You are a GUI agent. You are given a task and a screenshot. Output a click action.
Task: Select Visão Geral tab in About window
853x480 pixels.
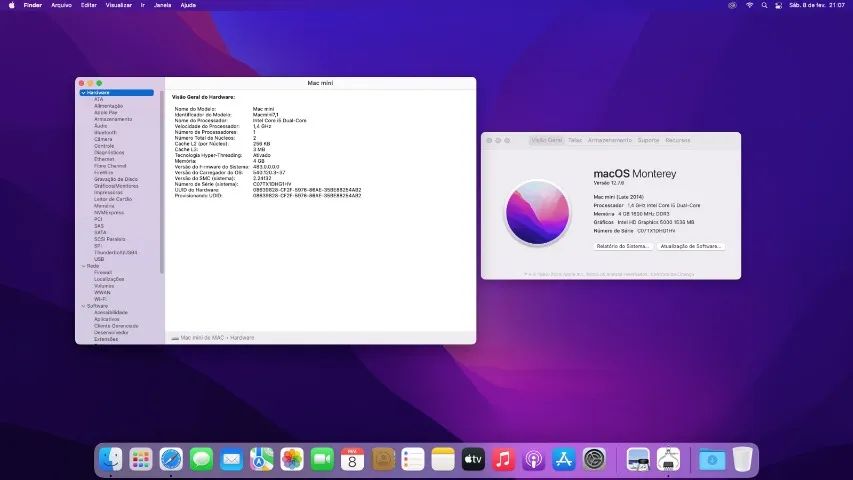click(x=547, y=140)
